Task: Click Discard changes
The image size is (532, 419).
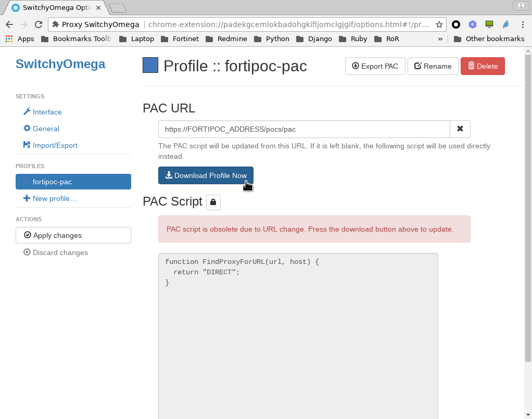Action: pyautogui.click(x=56, y=253)
